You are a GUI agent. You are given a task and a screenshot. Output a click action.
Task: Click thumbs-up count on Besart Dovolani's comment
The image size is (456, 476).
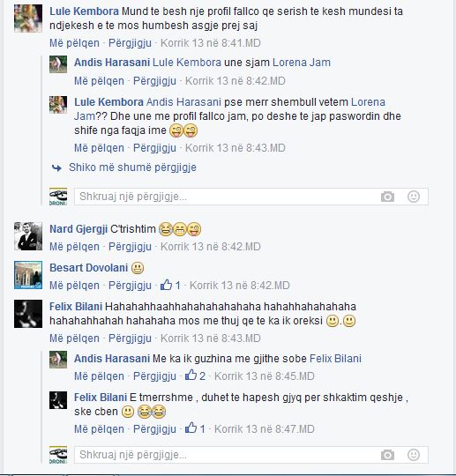coord(170,285)
